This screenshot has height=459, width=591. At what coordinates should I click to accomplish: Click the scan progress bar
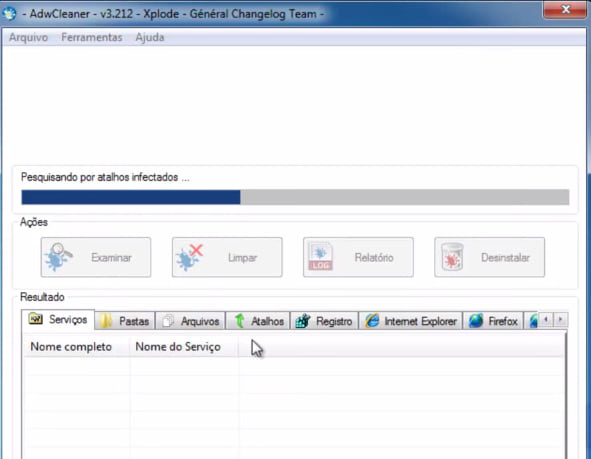[295, 197]
